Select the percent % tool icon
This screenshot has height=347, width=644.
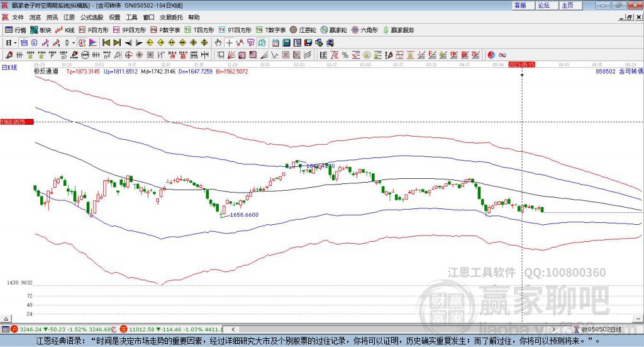pos(345,55)
